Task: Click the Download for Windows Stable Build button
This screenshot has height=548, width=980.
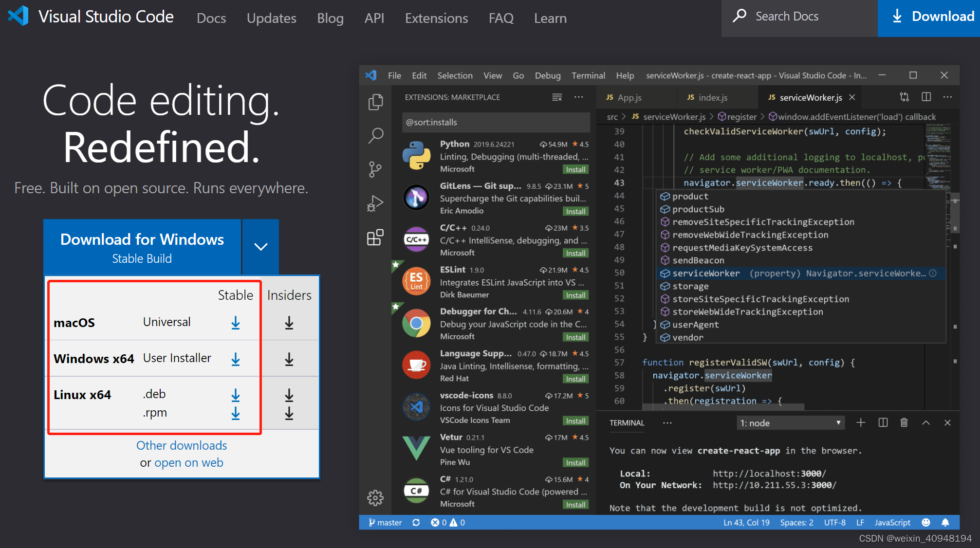Action: tap(142, 247)
